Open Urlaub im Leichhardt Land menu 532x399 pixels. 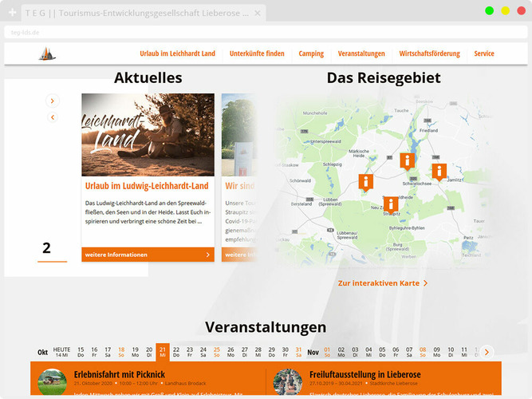(177, 53)
